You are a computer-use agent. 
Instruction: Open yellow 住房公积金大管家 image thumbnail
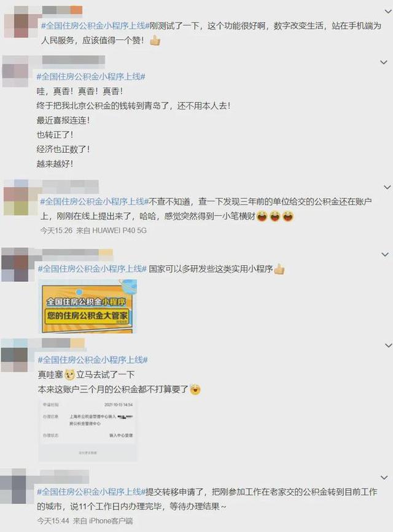88,306
